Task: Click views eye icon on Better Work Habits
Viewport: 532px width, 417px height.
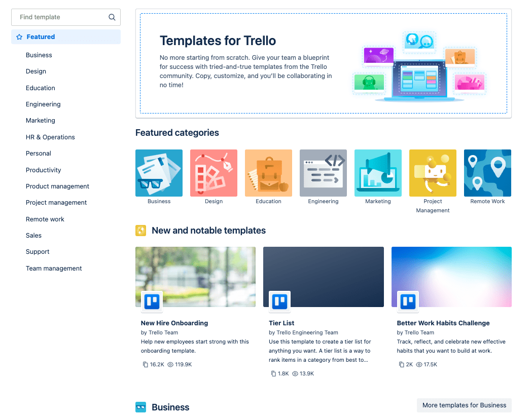Action: pos(419,364)
